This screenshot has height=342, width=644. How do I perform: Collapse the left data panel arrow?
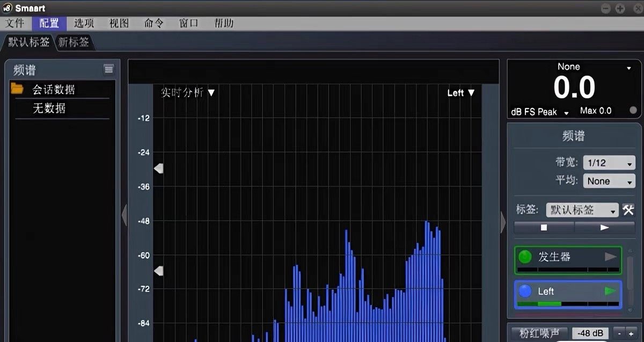point(124,215)
